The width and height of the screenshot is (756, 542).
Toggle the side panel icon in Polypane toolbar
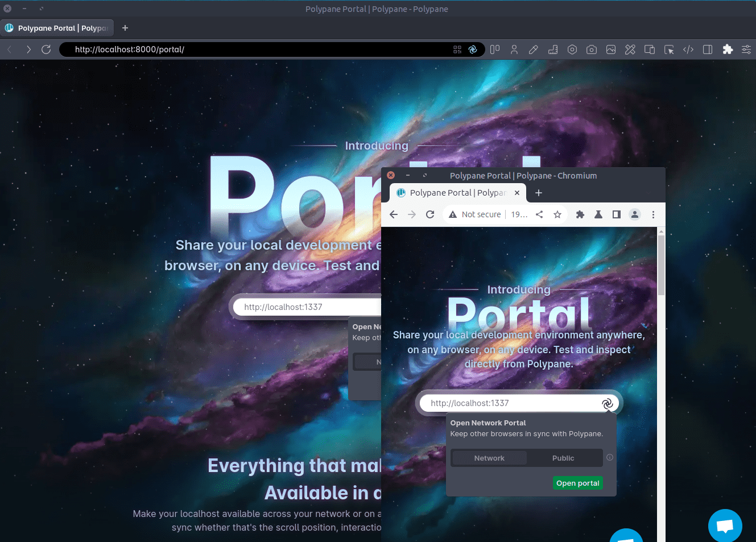click(x=708, y=49)
